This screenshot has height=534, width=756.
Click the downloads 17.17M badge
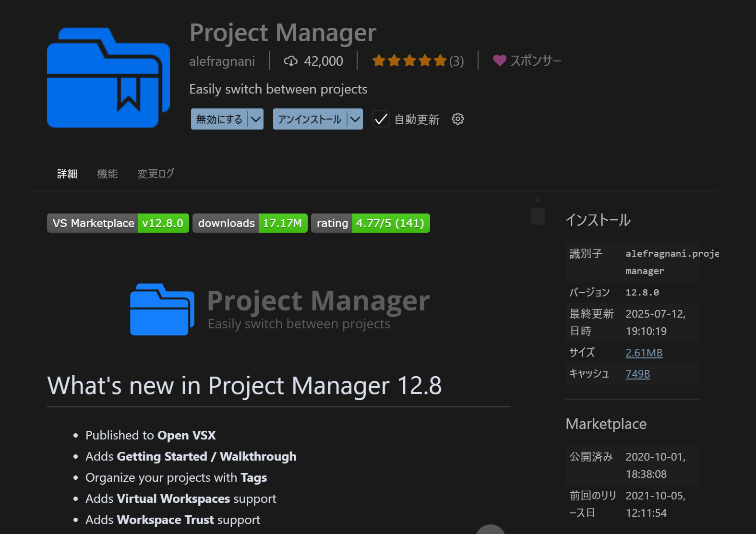[x=250, y=223]
